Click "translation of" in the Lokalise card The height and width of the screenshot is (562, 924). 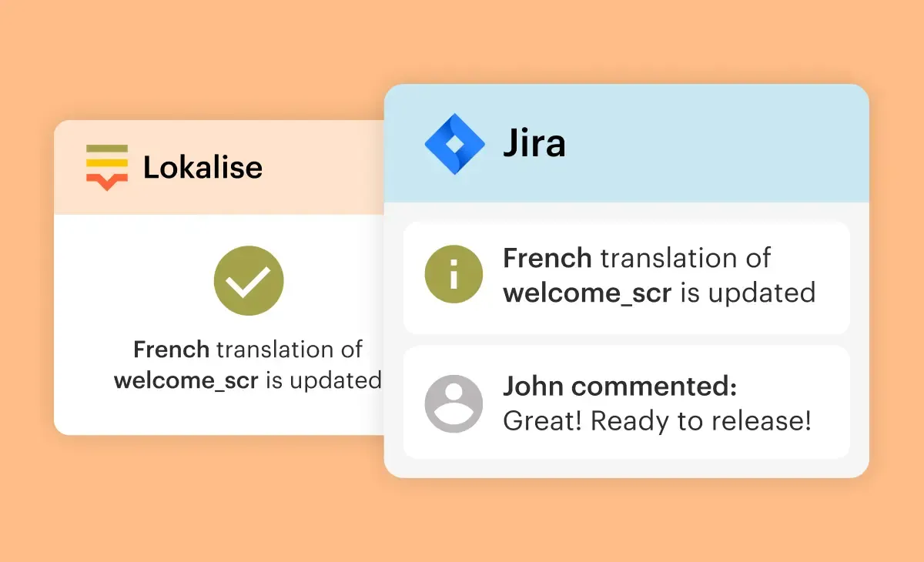(x=289, y=350)
